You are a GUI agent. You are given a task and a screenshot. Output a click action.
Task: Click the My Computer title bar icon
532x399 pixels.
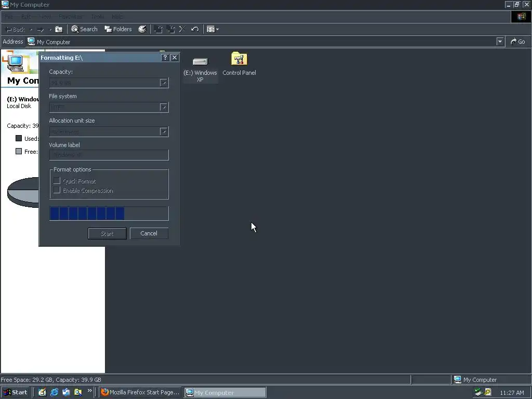(x=5, y=4)
